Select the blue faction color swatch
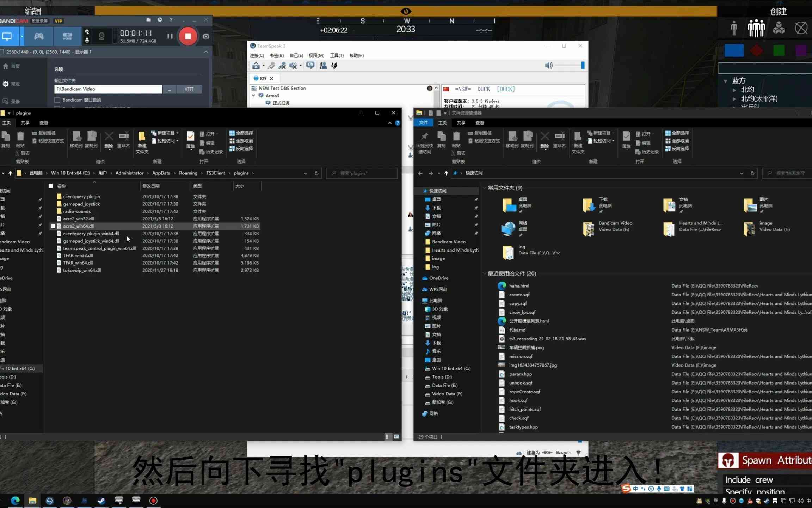The height and width of the screenshot is (508, 812). tap(734, 50)
